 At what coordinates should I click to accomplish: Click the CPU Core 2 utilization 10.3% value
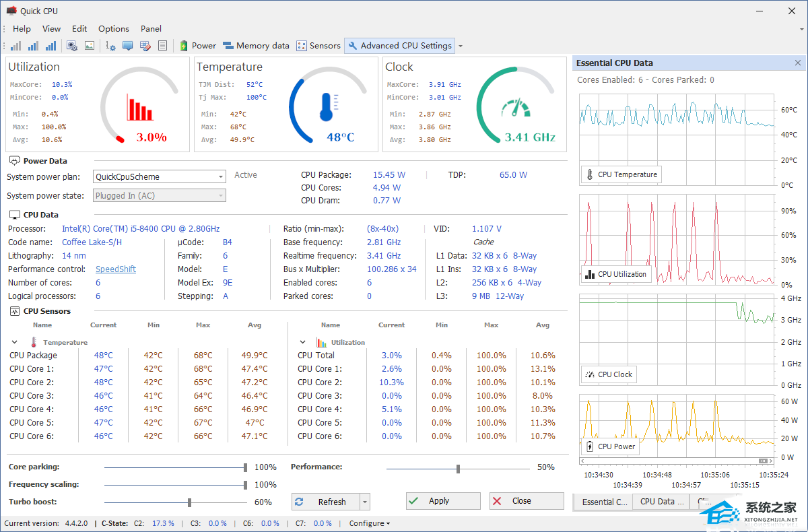coord(391,383)
